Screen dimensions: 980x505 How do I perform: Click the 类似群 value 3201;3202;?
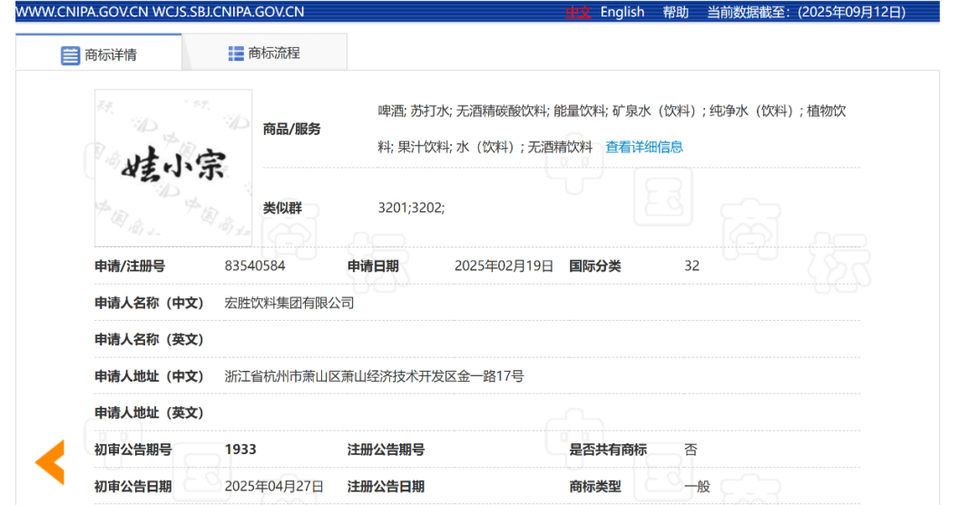pos(411,208)
